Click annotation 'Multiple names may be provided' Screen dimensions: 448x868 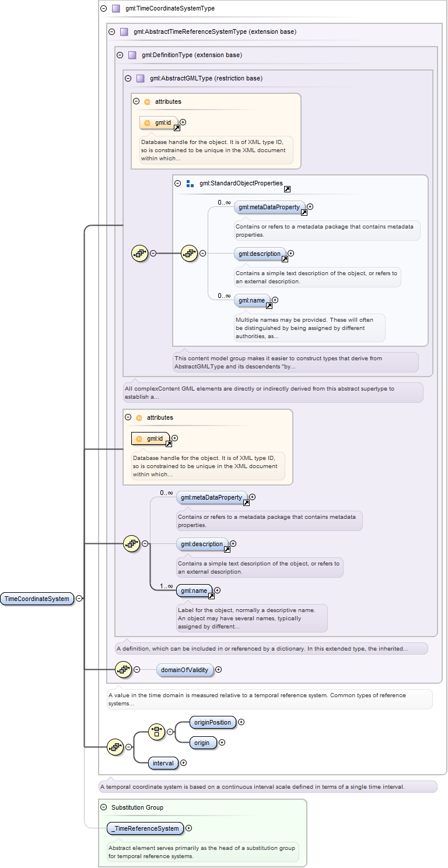pyautogui.click(x=309, y=328)
